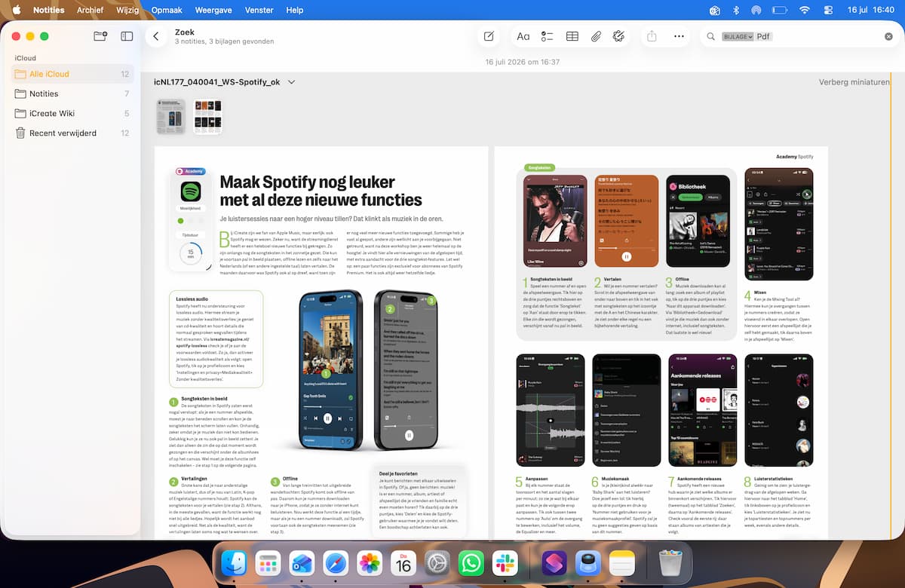Open the Opmaak menu

click(x=165, y=10)
